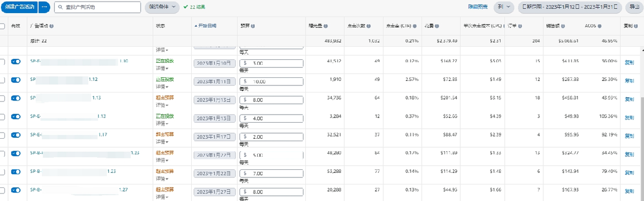Screen dimensions: 644x201
Task: Click the 导出 export button
Action: (x=633, y=7)
